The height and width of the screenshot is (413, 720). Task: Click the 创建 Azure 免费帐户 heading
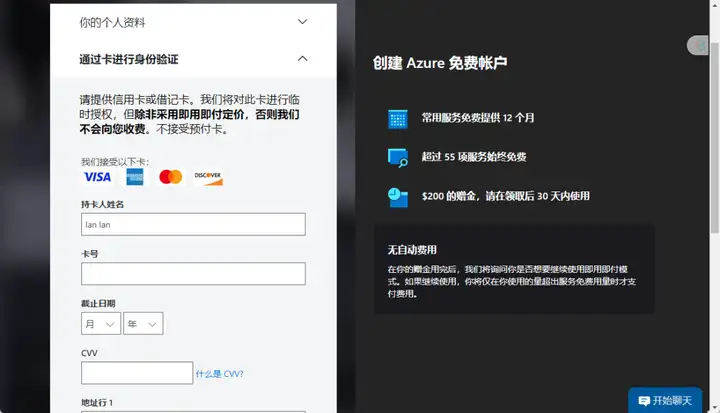[x=440, y=63]
